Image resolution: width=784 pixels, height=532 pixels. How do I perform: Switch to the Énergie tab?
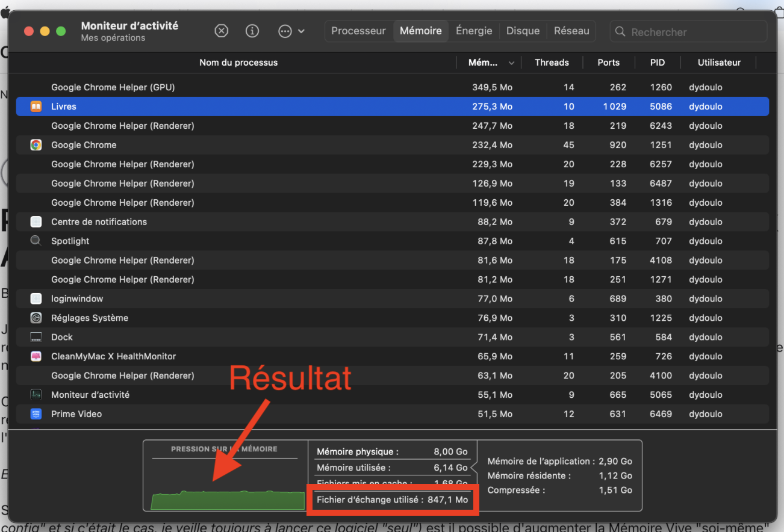click(474, 31)
